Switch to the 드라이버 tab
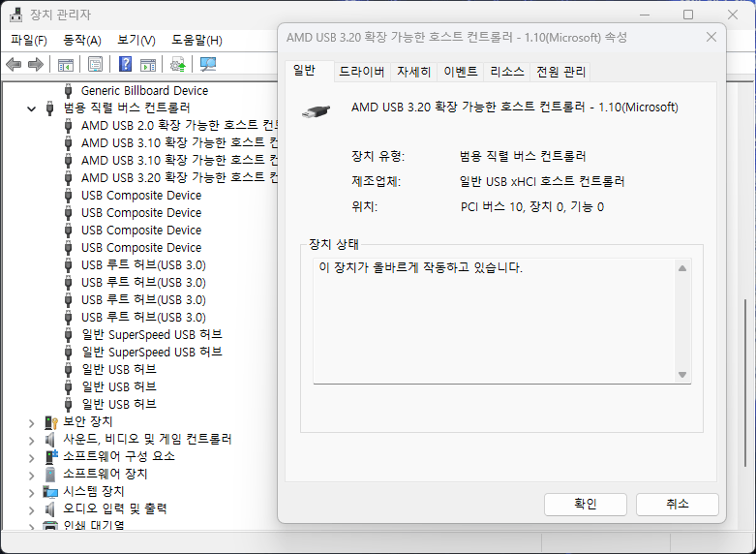756x554 pixels. (x=362, y=72)
